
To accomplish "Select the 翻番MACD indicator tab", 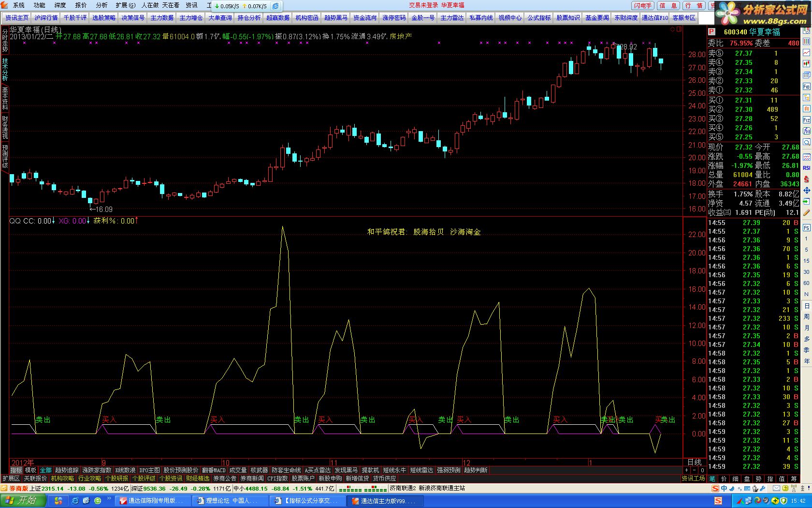I will [214, 470].
